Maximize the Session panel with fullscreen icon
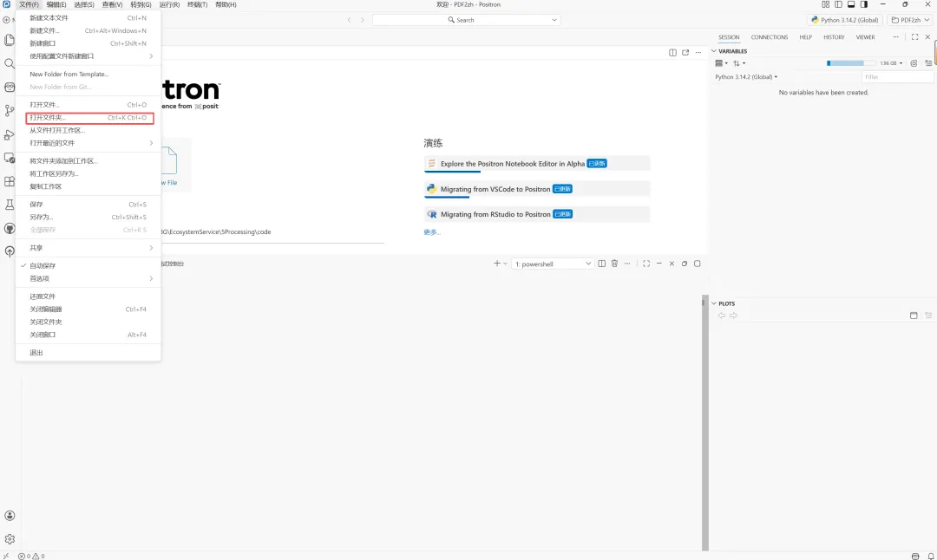This screenshot has height=560, width=937. point(915,37)
